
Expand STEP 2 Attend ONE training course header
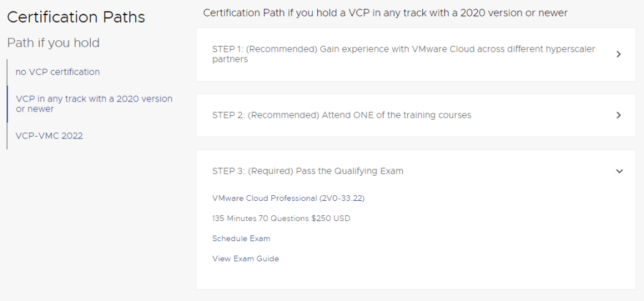click(342, 115)
